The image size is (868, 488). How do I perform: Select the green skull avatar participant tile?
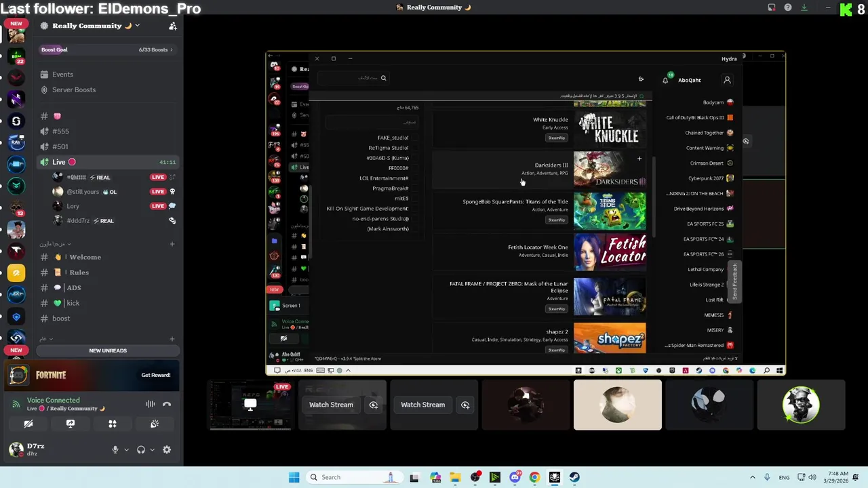tap(801, 405)
